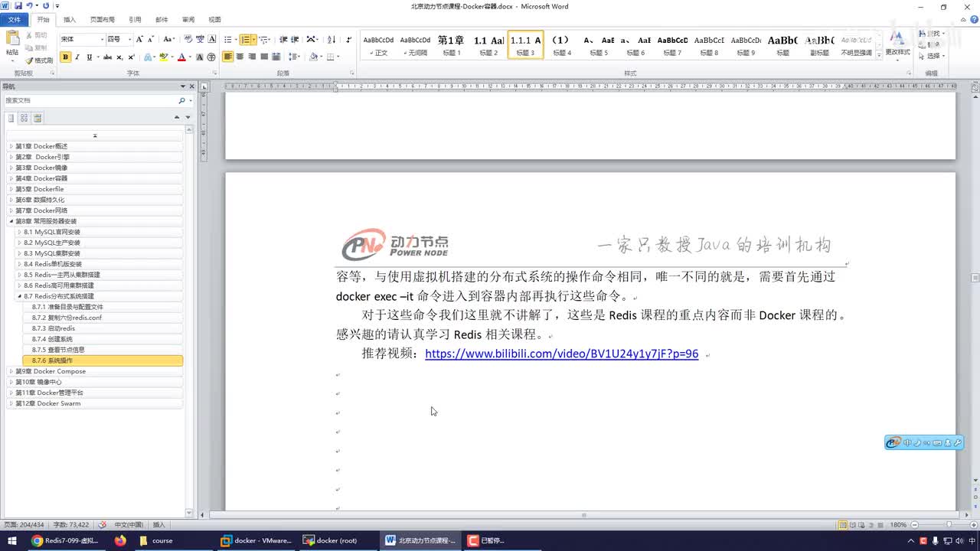Screen dimensions: 980x551
Task: Toggle align left for paragraph
Action: [228, 57]
